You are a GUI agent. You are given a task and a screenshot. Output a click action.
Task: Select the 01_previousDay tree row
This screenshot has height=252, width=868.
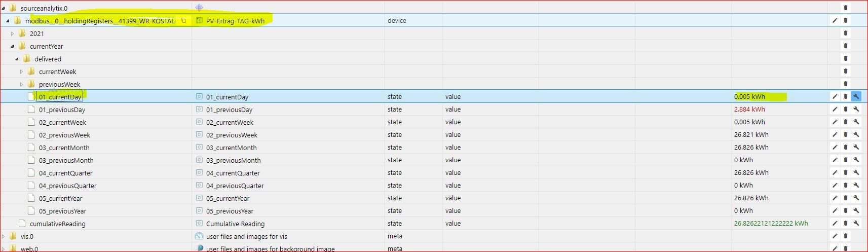(62, 110)
